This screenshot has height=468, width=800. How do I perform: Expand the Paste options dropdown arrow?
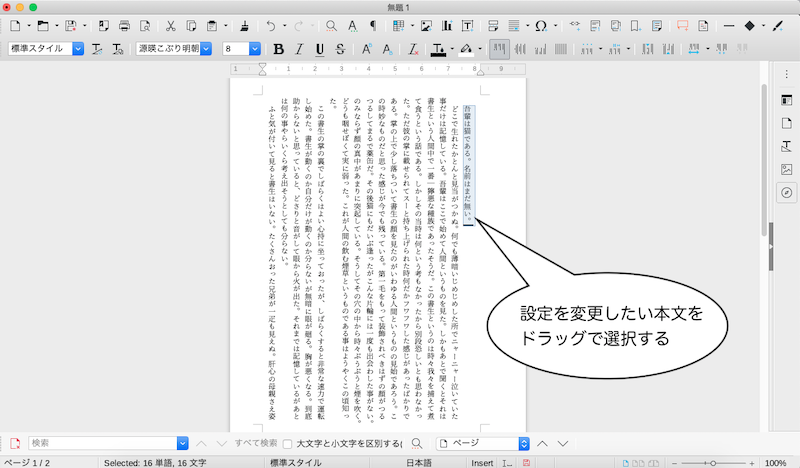pyautogui.click(x=226, y=26)
